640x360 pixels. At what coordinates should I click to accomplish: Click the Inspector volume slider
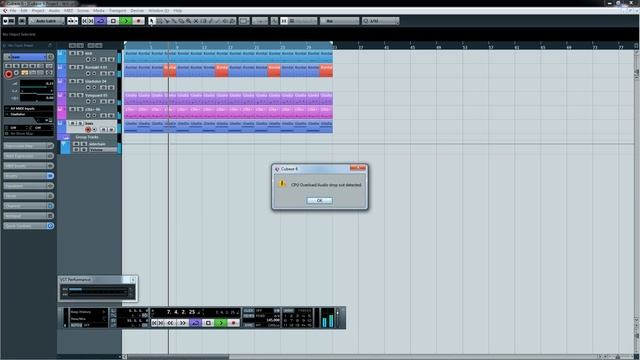[x=37, y=83]
